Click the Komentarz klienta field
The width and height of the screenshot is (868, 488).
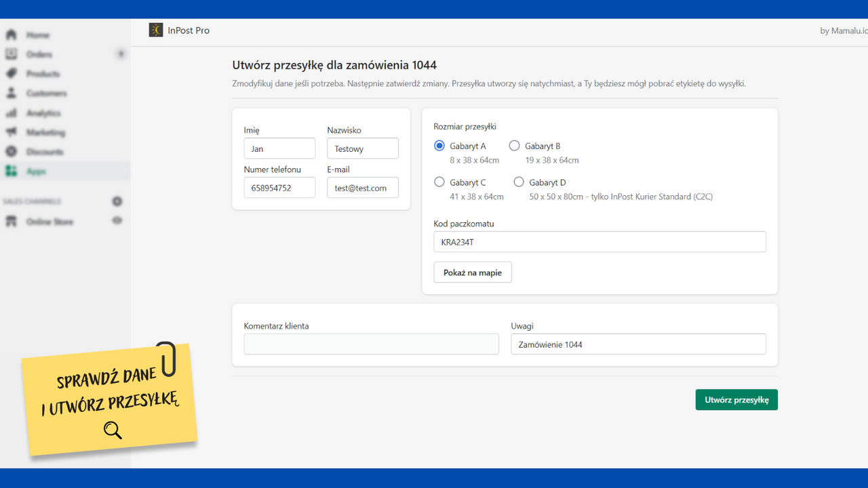point(372,344)
